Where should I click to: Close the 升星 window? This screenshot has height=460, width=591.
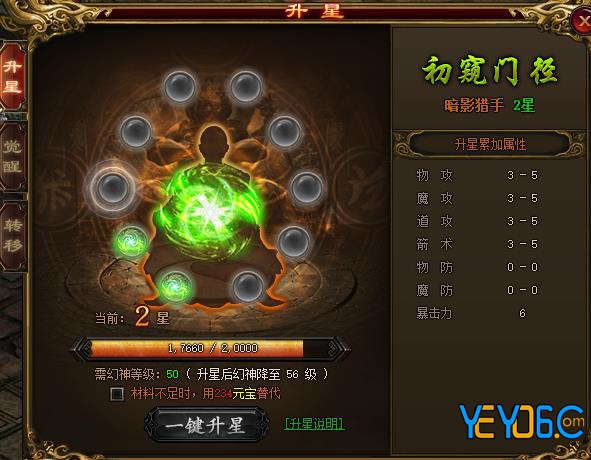[x=582, y=21]
